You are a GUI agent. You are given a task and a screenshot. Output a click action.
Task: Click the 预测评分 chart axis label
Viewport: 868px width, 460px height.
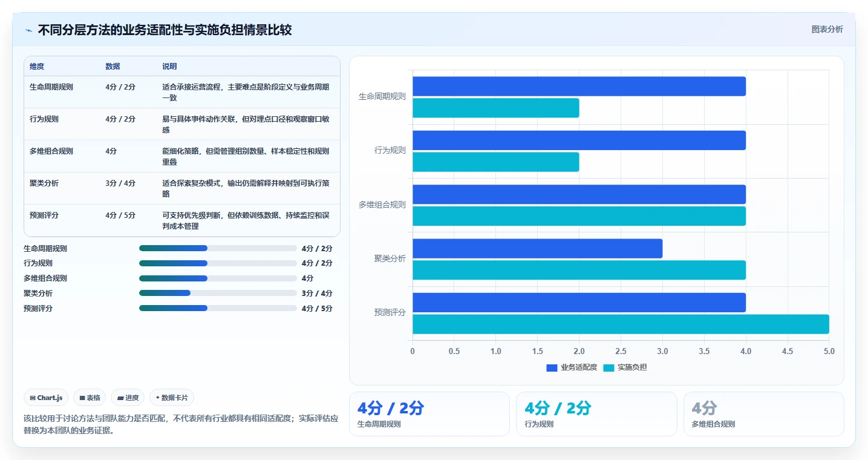tap(390, 312)
